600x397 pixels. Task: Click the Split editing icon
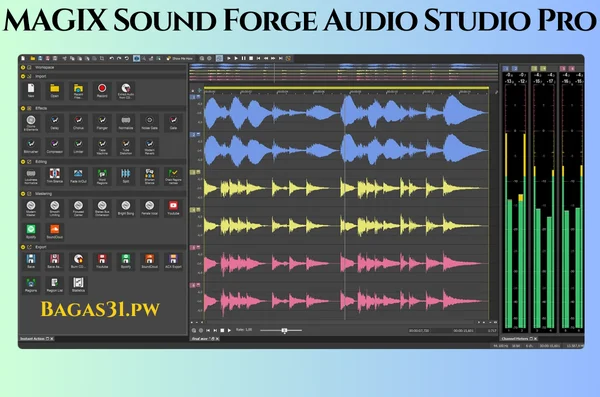[x=126, y=176]
